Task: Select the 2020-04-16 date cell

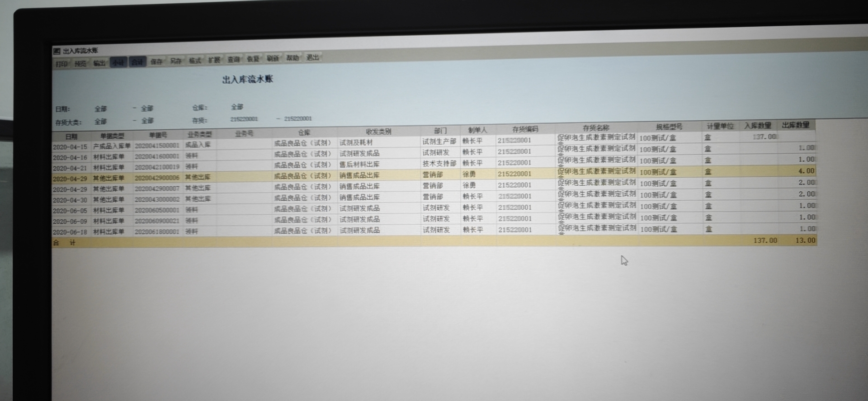Action: coord(70,158)
